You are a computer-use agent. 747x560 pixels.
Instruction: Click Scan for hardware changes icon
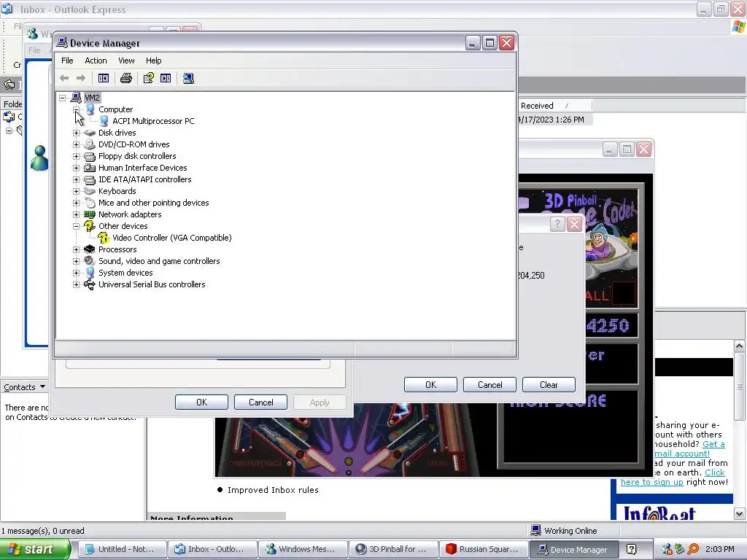(188, 78)
